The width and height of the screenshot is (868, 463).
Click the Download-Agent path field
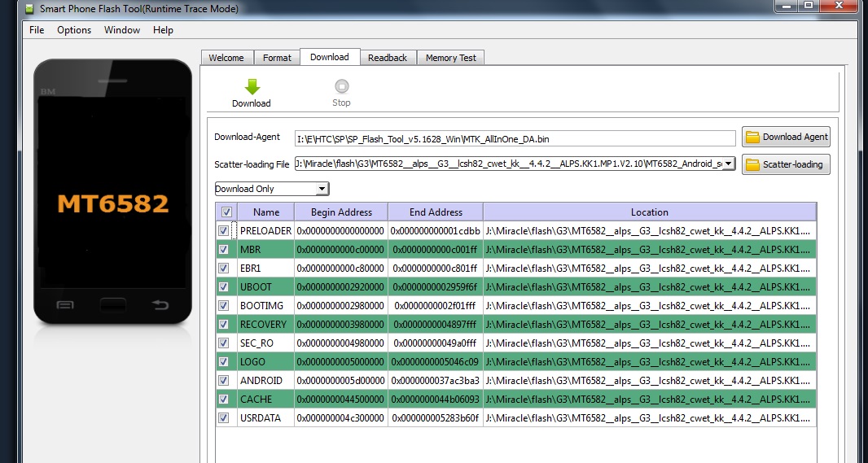(x=515, y=139)
